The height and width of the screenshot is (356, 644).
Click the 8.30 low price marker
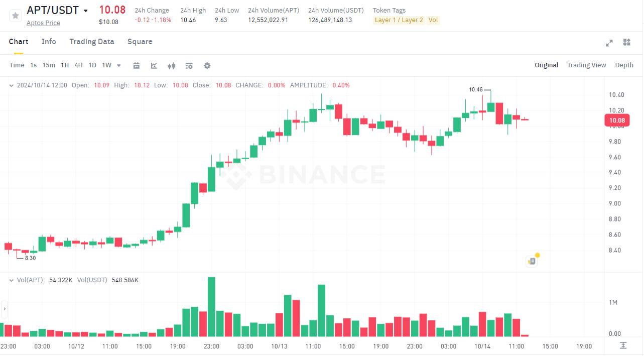point(30,258)
